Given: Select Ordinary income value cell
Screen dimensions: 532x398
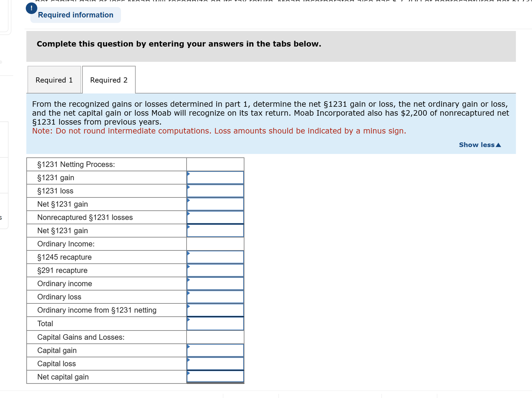Looking at the screenshot, I should (x=215, y=284).
